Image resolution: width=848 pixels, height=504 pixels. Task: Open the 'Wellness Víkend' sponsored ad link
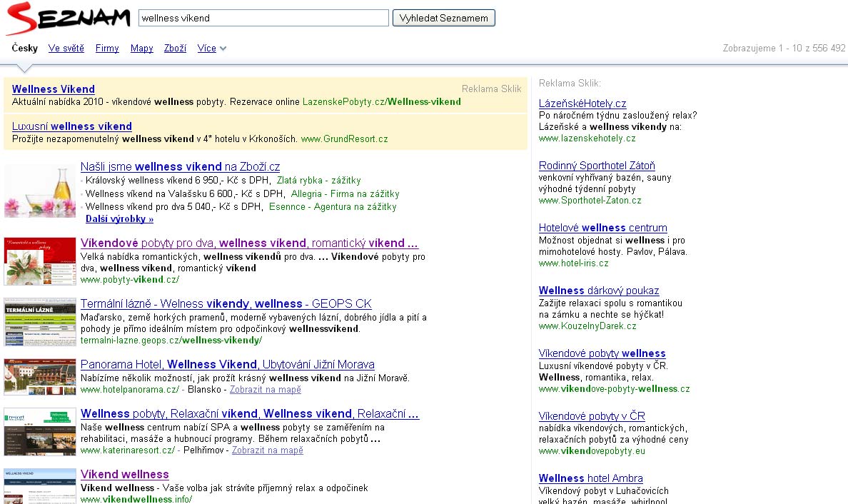(53, 89)
